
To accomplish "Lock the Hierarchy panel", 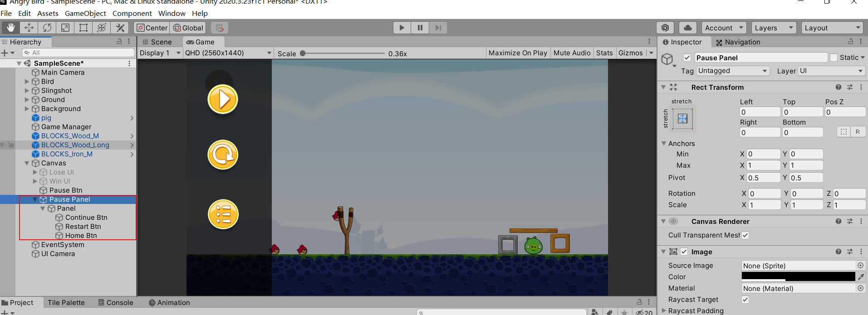I will 119,42.
